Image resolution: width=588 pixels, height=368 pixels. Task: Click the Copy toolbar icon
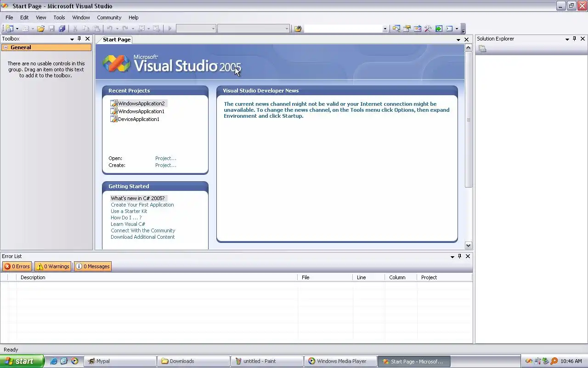click(85, 29)
